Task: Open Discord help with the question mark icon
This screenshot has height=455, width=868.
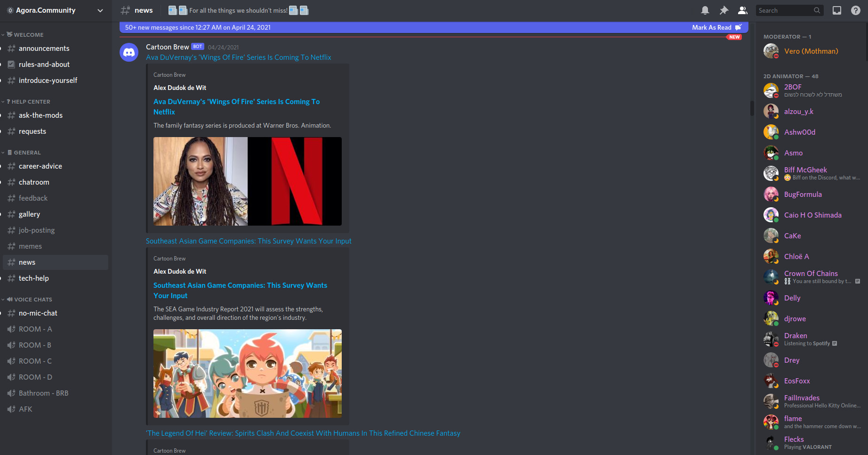Action: 856,10
